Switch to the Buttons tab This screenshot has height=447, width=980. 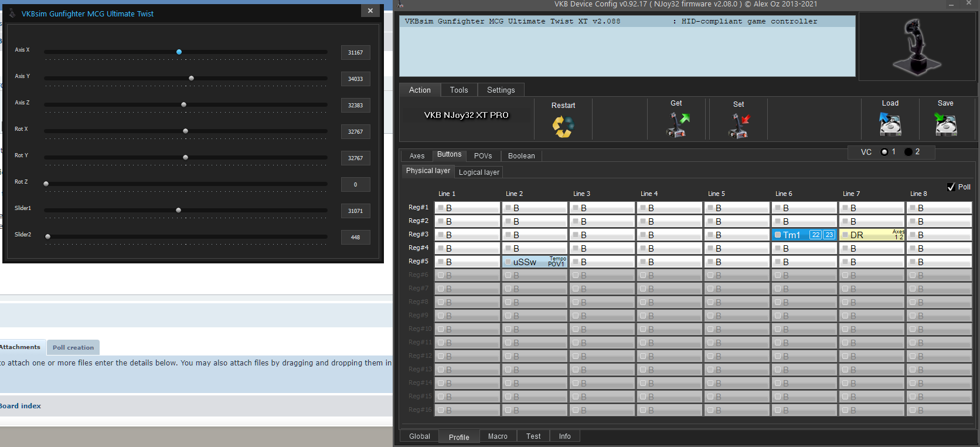coord(450,154)
